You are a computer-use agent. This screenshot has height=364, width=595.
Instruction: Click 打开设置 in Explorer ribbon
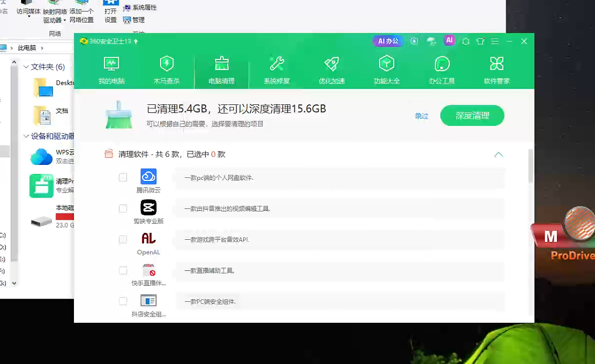(x=110, y=16)
